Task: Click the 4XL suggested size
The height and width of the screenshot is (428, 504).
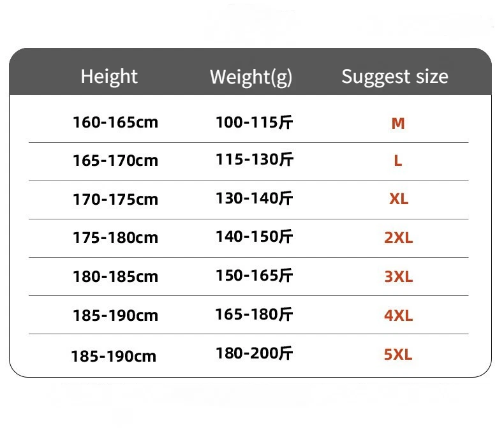Action: [399, 315]
